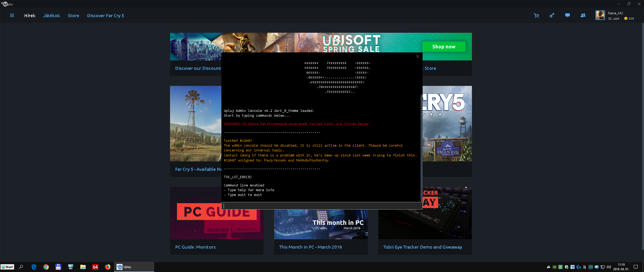The height and width of the screenshot is (272, 644).
Task: Open the friends list icon
Action: [583, 15]
